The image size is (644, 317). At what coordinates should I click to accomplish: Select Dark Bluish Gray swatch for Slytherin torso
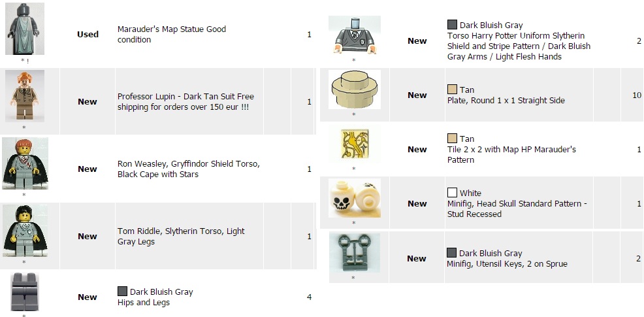point(452,25)
